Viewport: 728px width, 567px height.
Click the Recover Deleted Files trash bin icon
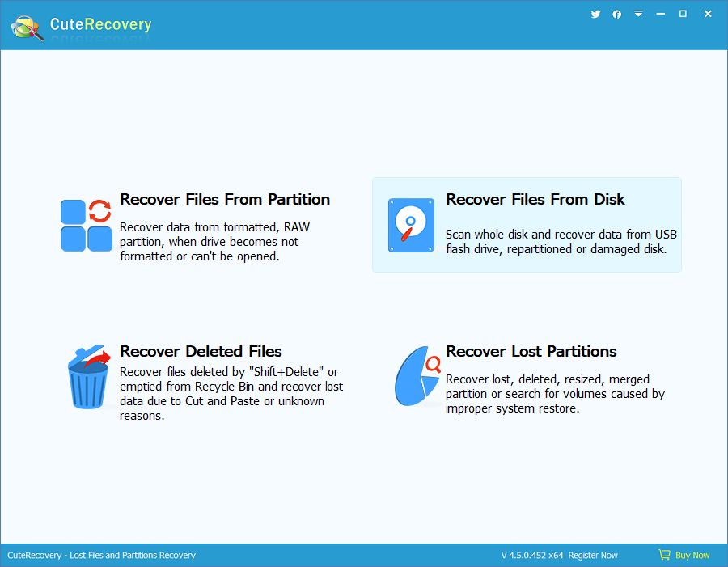(x=89, y=377)
